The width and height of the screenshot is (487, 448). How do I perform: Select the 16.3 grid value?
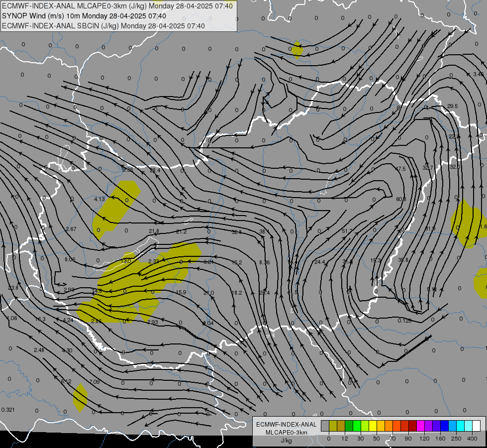[40, 319]
